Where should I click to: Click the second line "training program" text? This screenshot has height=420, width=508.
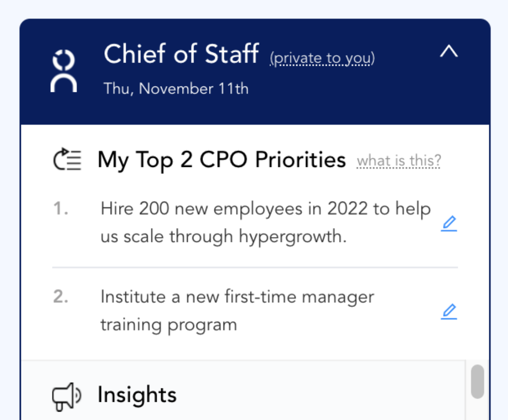point(168,325)
